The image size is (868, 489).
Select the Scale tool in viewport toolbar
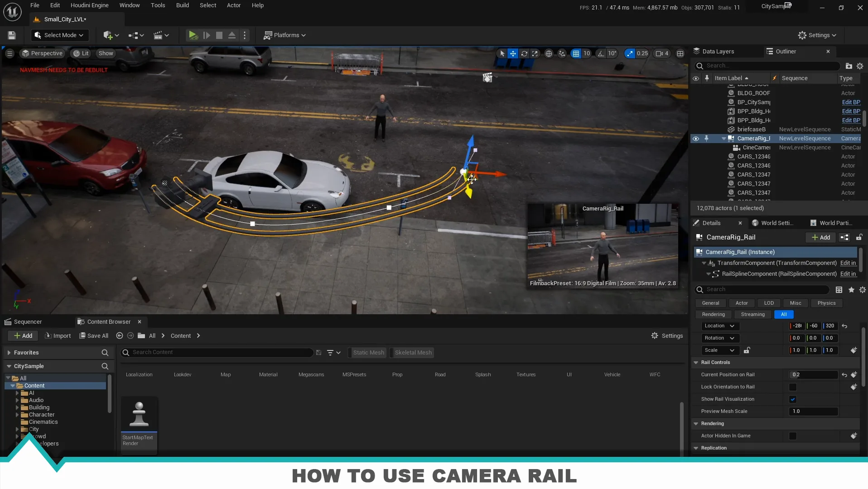coord(535,53)
